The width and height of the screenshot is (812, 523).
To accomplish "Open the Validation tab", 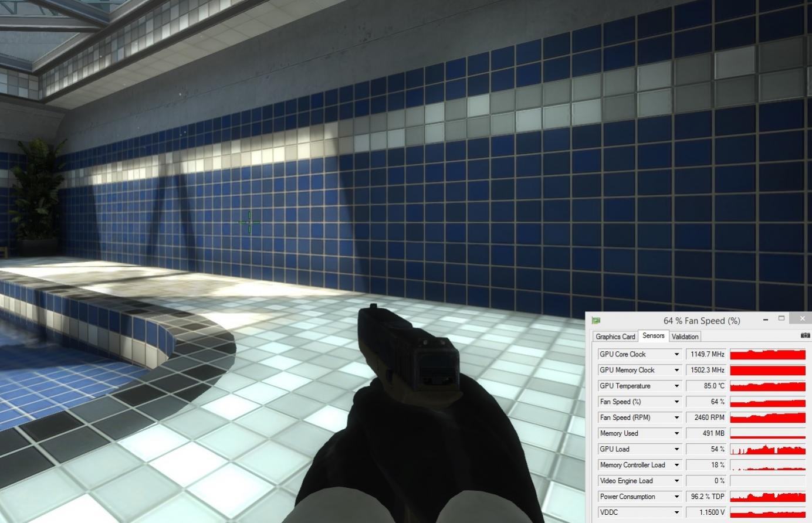I will pyautogui.click(x=685, y=337).
